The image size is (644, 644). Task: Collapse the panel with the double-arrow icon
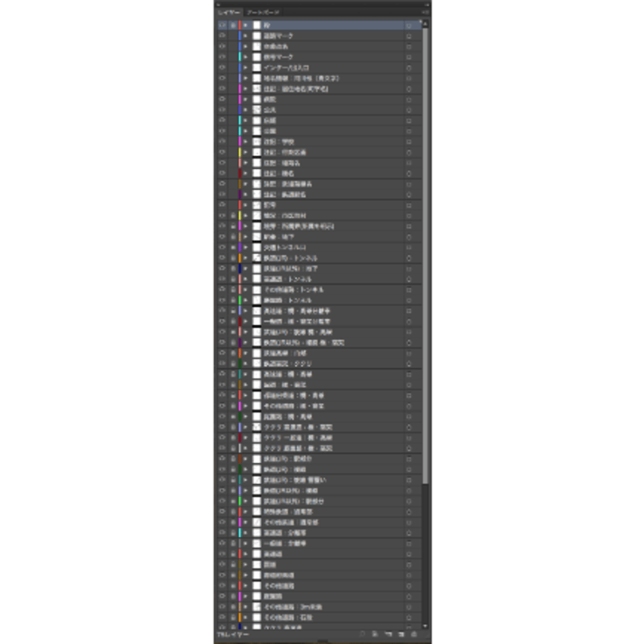[427, 4]
